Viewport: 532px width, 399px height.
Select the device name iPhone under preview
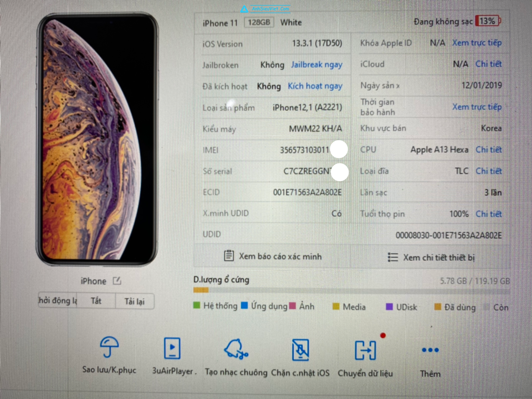point(93,281)
